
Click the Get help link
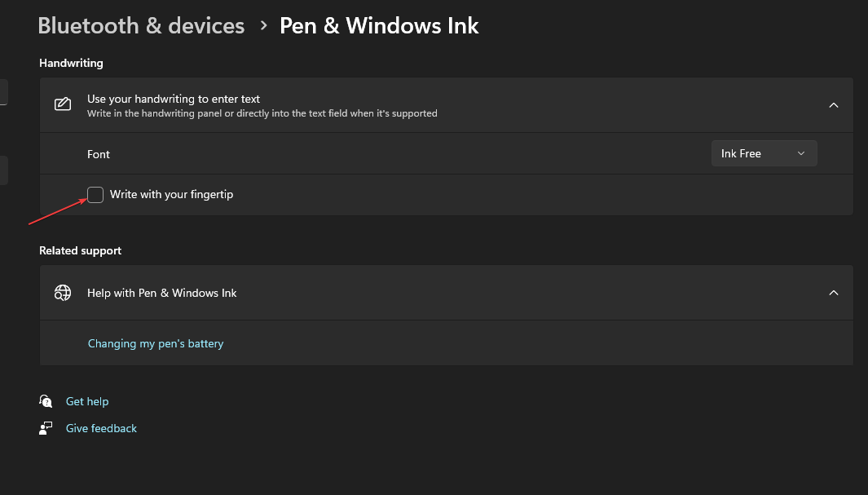(87, 400)
